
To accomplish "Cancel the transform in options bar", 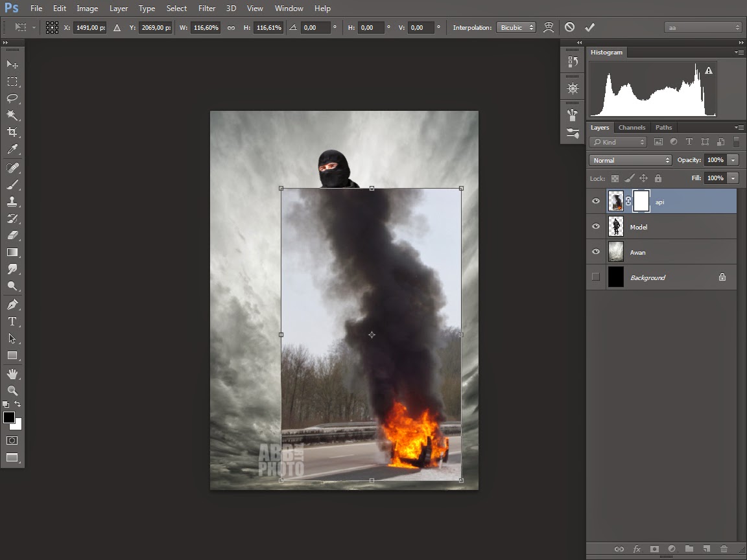I will pyautogui.click(x=569, y=27).
